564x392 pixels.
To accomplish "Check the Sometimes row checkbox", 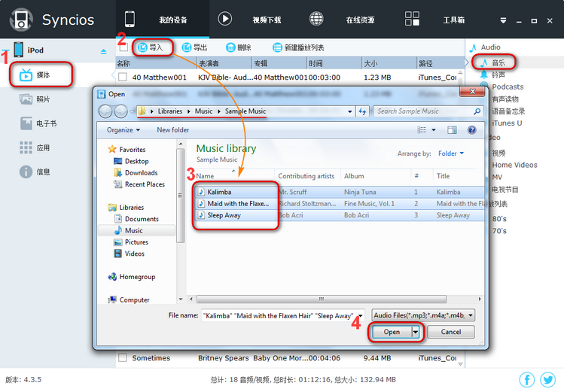I will click(x=123, y=358).
